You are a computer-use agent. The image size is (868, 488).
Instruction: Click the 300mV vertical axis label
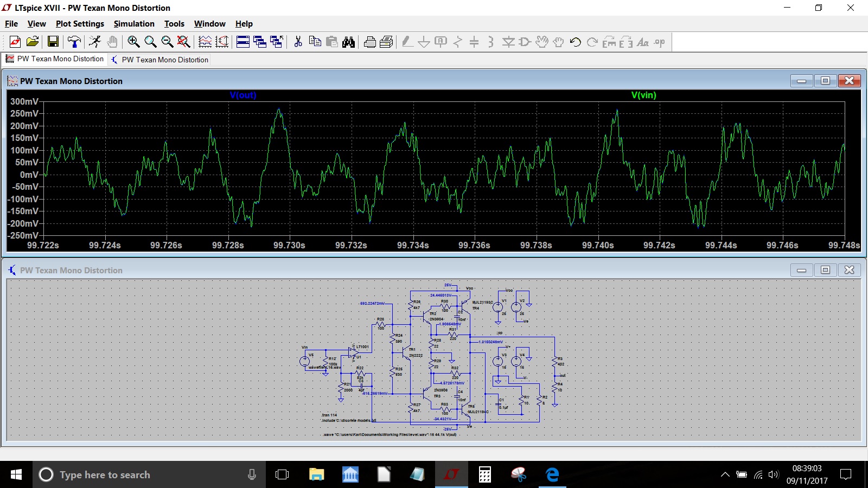coord(24,101)
